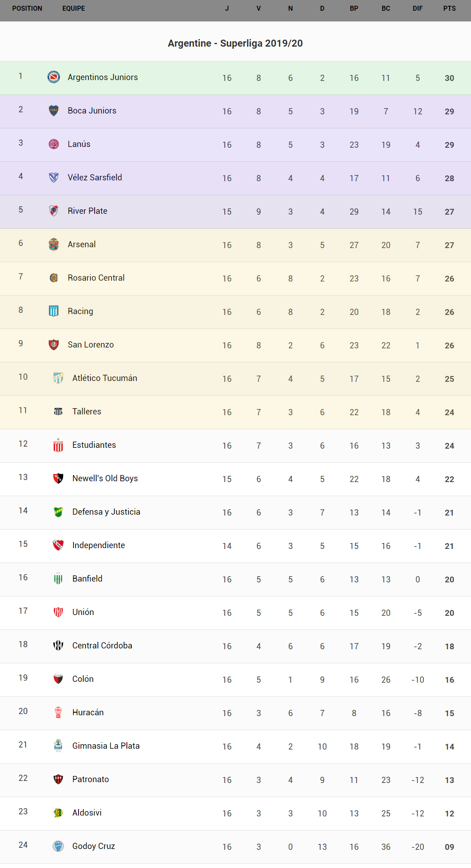This screenshot has height=868, width=471.
Task: Click the Independiente red shield icon
Action: (58, 545)
